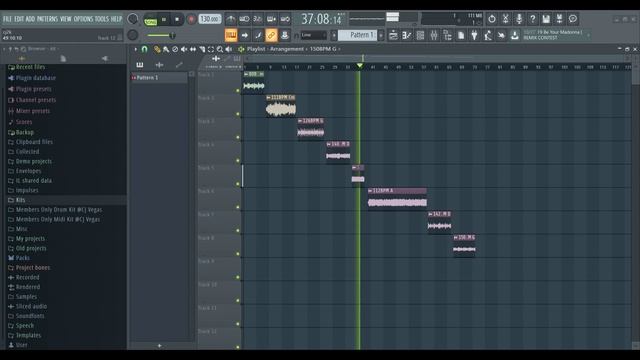The image size is (640, 360).
Task: Click the stop playback button
Action: pos(177,19)
